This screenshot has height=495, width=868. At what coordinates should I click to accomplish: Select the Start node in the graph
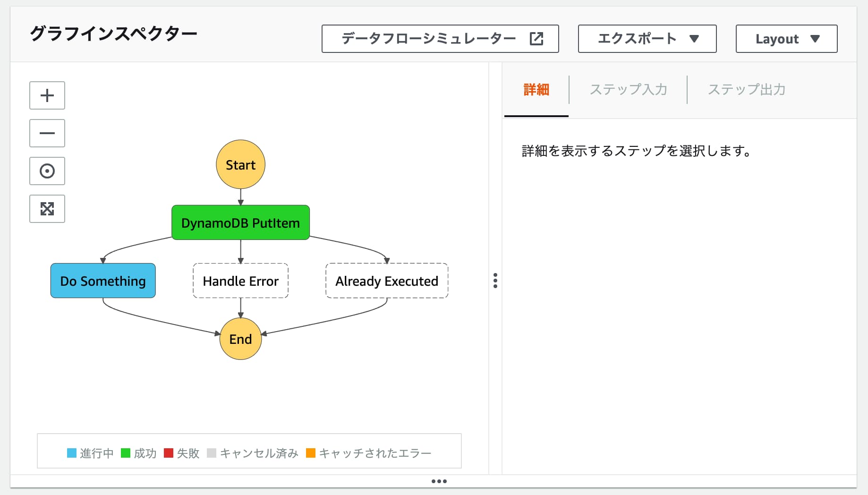coord(240,164)
